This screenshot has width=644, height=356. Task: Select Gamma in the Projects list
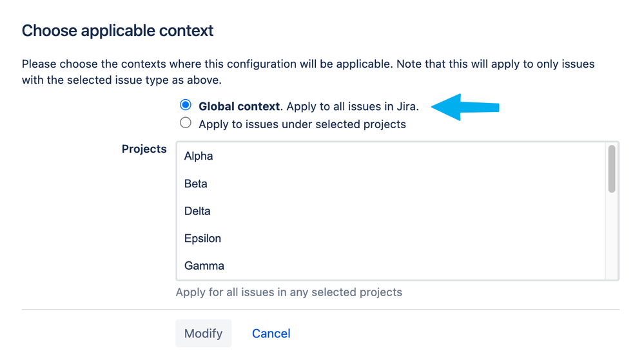(x=391, y=266)
